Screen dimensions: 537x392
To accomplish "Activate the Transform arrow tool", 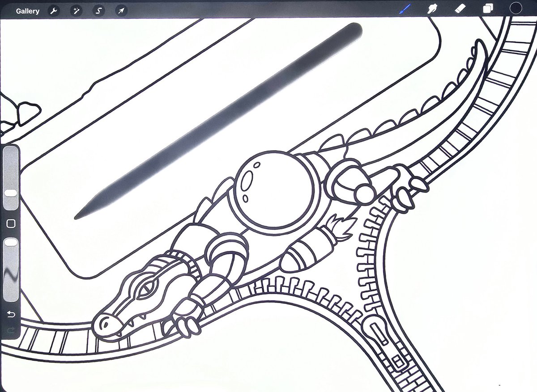I will click(x=121, y=11).
